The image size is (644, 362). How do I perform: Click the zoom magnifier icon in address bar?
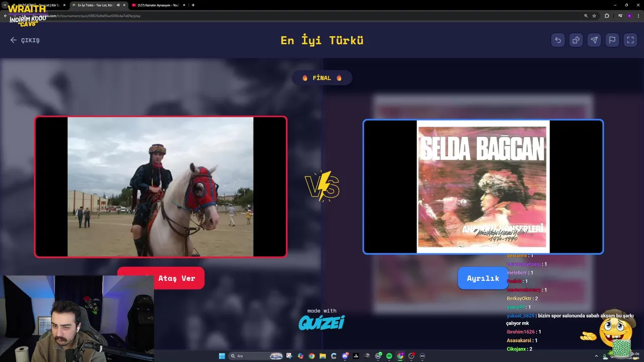(x=586, y=16)
